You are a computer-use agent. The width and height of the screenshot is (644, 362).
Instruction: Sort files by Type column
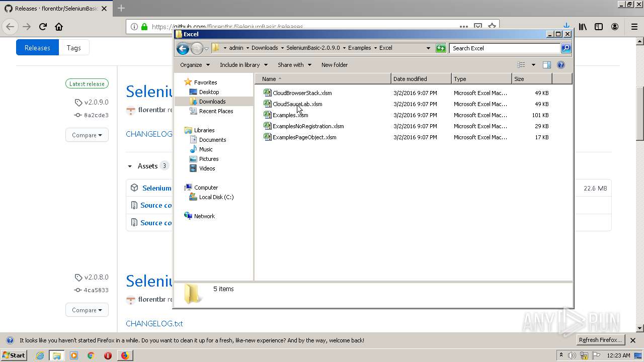pos(481,79)
